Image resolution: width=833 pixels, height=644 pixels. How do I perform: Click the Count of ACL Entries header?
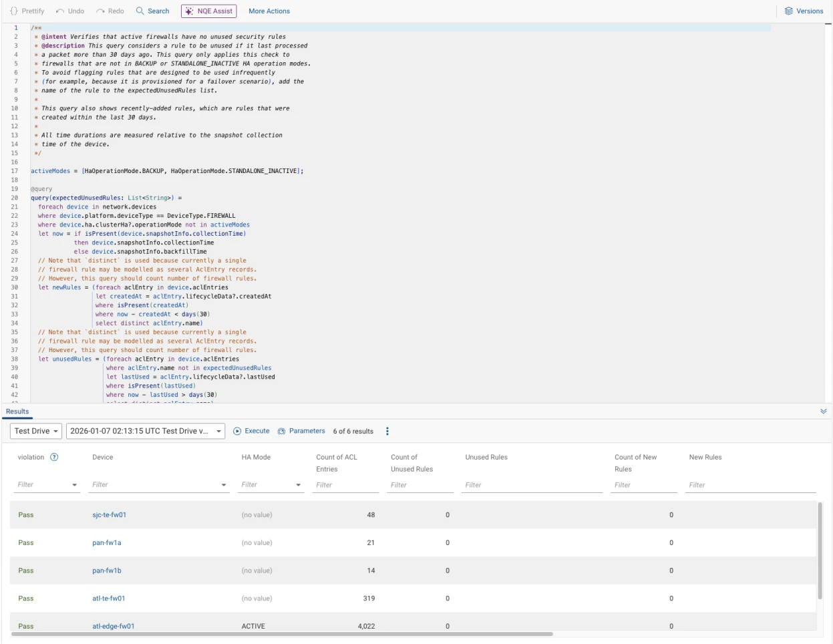click(x=337, y=463)
